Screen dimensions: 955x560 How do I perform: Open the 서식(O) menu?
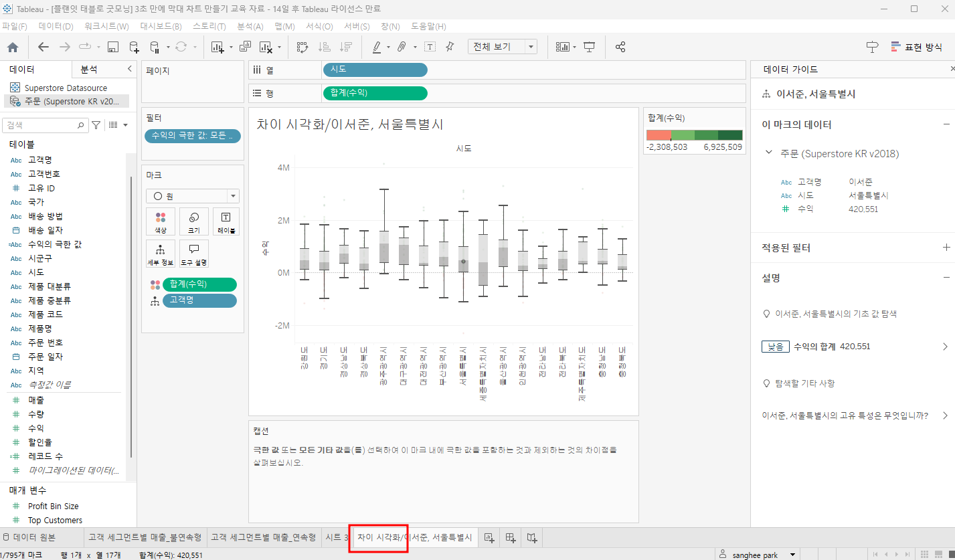click(x=319, y=26)
